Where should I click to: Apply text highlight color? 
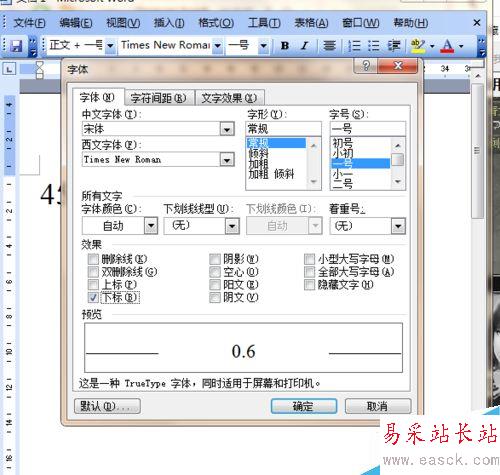[418, 46]
